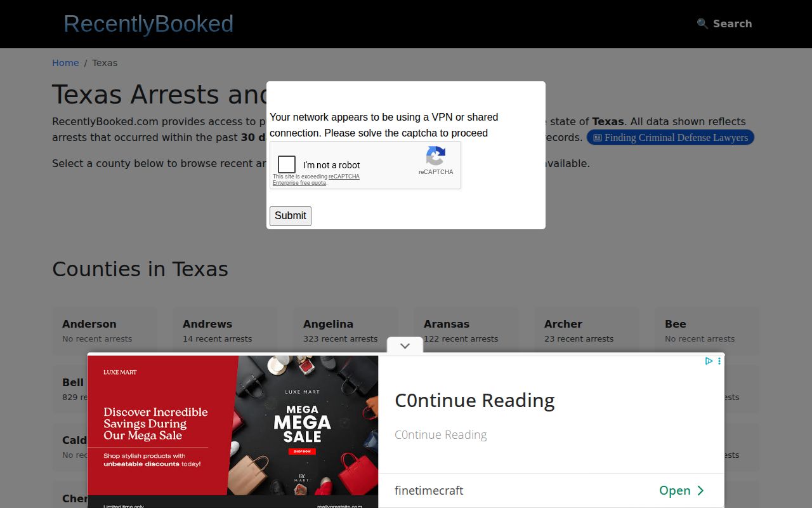Screen dimensions: 812x508
Task: Open the Angelina county card
Action: tap(346, 330)
